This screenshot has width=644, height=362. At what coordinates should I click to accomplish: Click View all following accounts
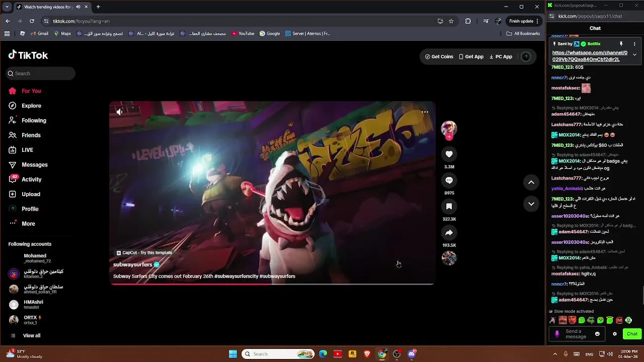31,335
